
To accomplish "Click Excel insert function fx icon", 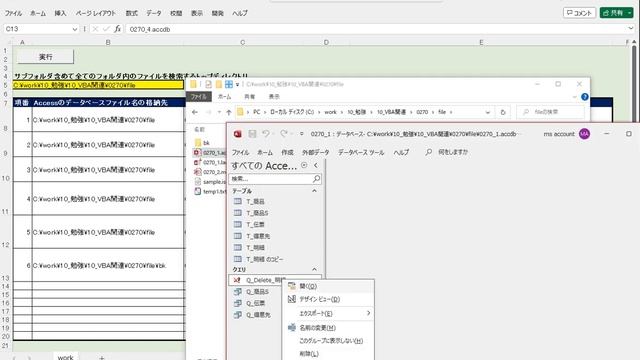I will click(x=118, y=29).
